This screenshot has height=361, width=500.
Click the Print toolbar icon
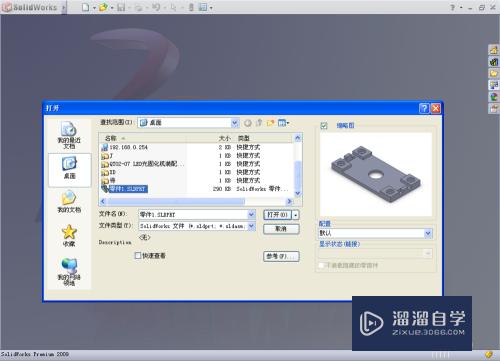click(x=138, y=7)
